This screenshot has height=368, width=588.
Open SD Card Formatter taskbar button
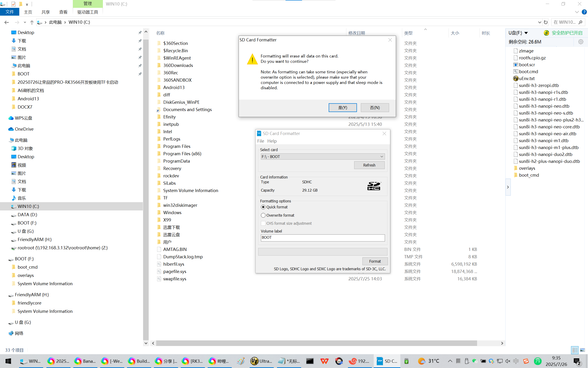(387, 361)
